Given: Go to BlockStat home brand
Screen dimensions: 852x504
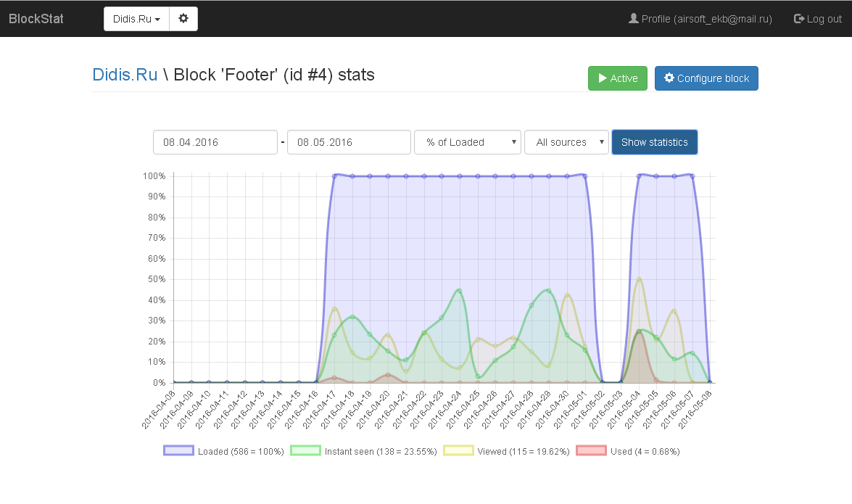Looking at the screenshot, I should coord(36,19).
